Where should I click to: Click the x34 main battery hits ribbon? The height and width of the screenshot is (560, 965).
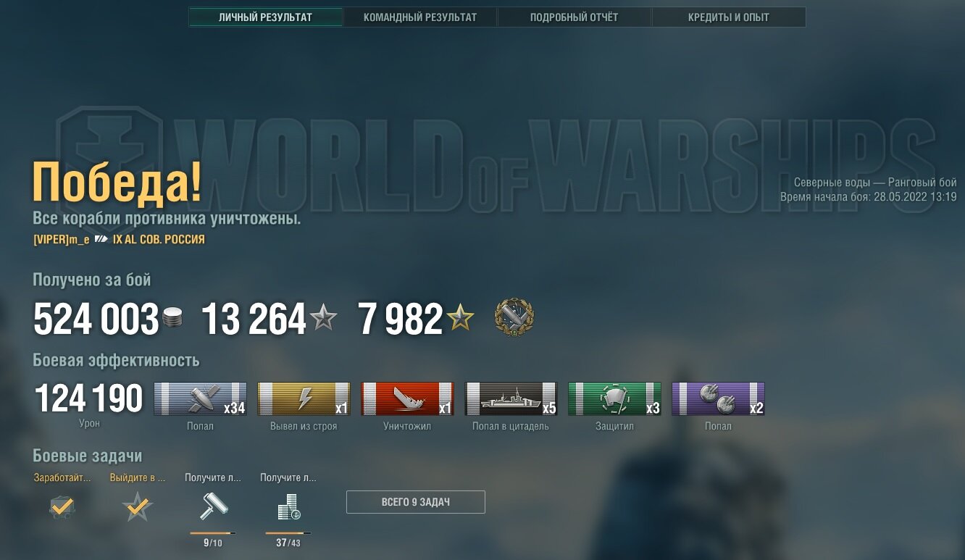point(201,399)
